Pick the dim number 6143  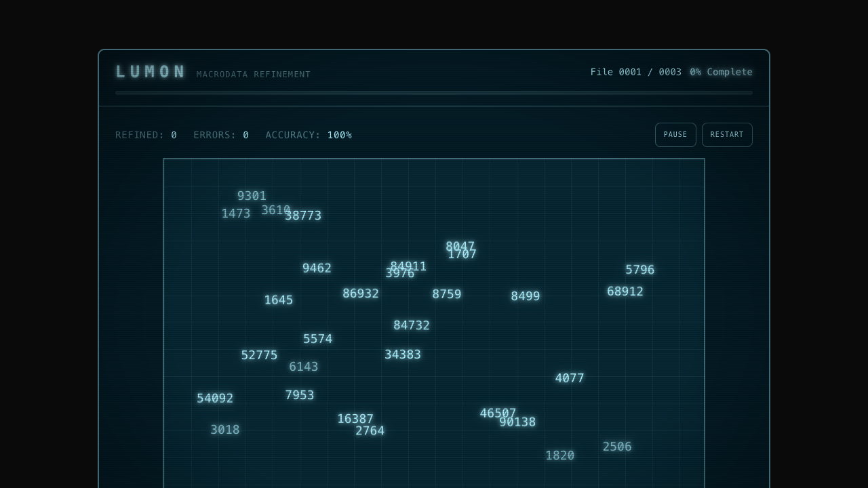[304, 367]
